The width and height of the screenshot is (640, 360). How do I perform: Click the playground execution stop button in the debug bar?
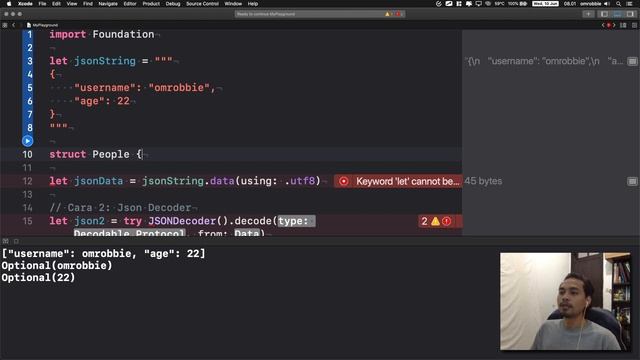click(16, 241)
